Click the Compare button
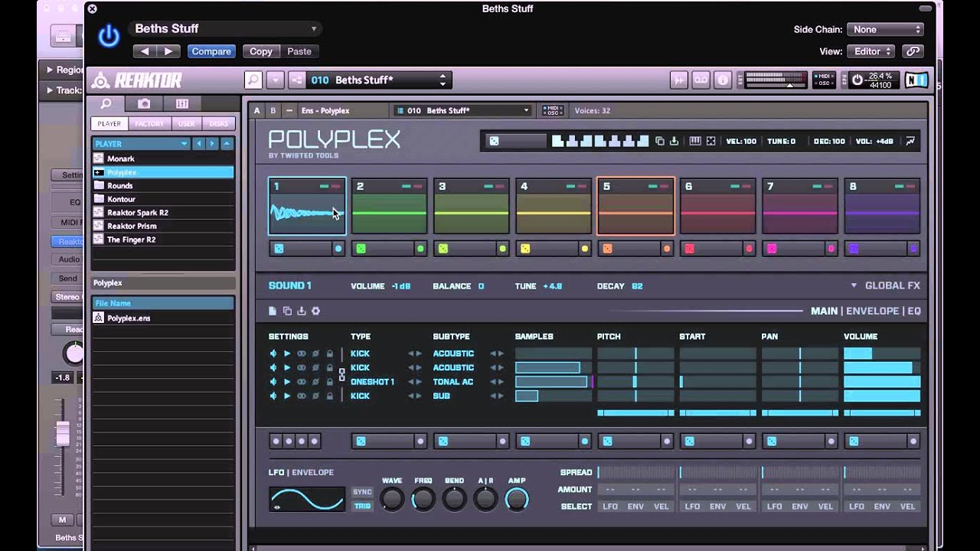The width and height of the screenshot is (980, 551). (x=211, y=51)
